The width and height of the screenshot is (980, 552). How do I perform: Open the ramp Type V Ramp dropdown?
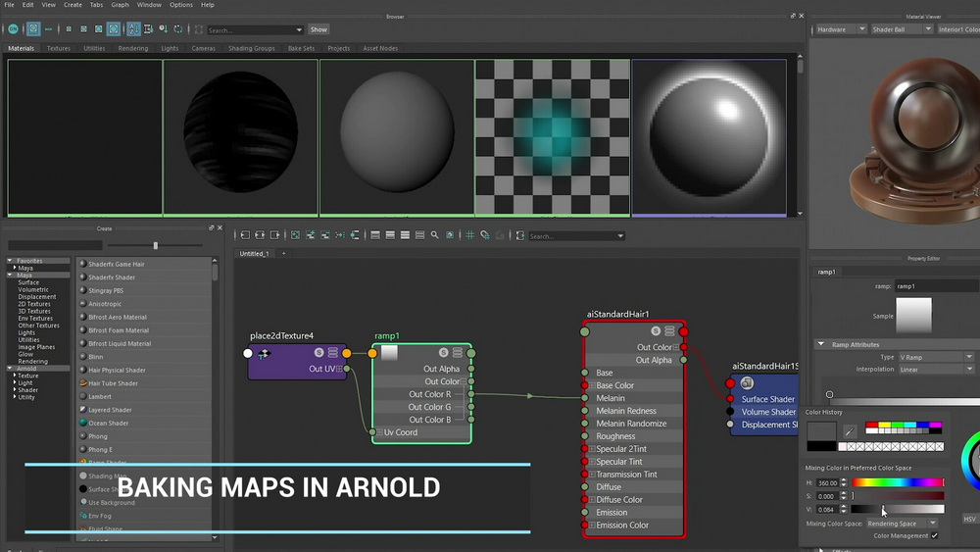tap(936, 357)
